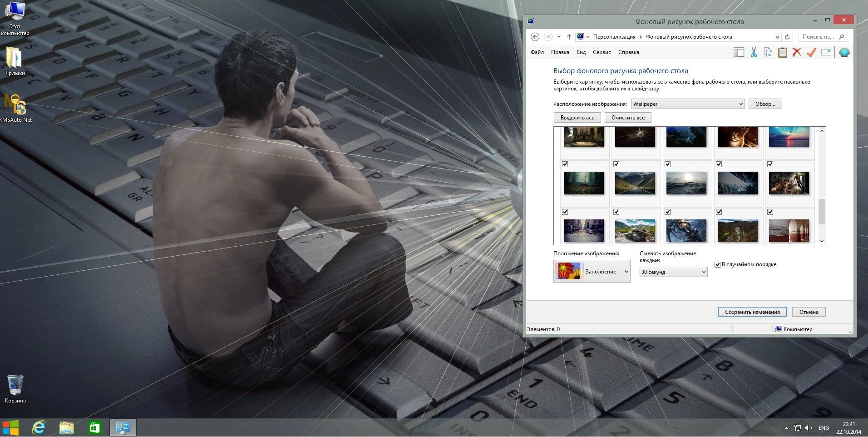Click the 'Отмена' button

pos(809,312)
